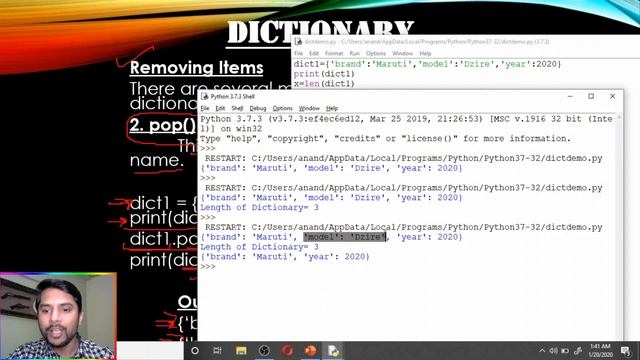Open Options menu in Python Shell window
640x360 pixels.
[282, 108]
